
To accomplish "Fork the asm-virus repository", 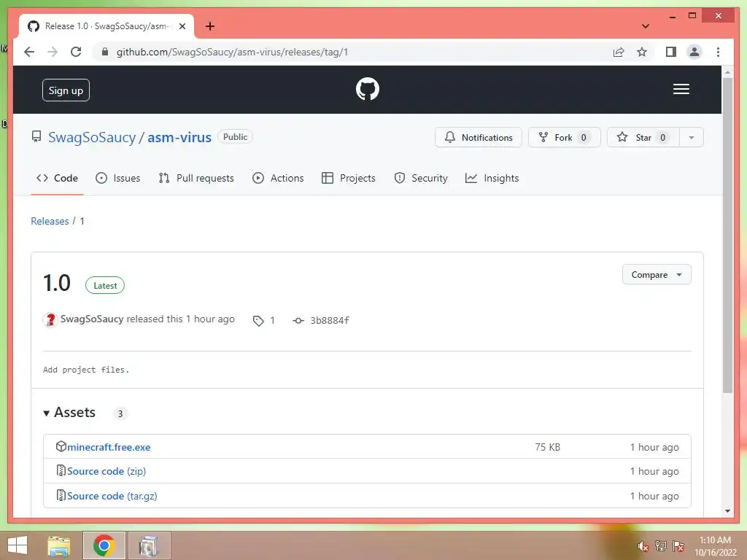I will click(564, 137).
